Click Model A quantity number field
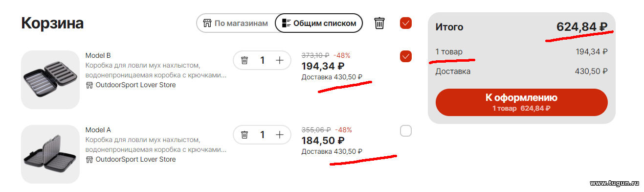 pyautogui.click(x=262, y=135)
